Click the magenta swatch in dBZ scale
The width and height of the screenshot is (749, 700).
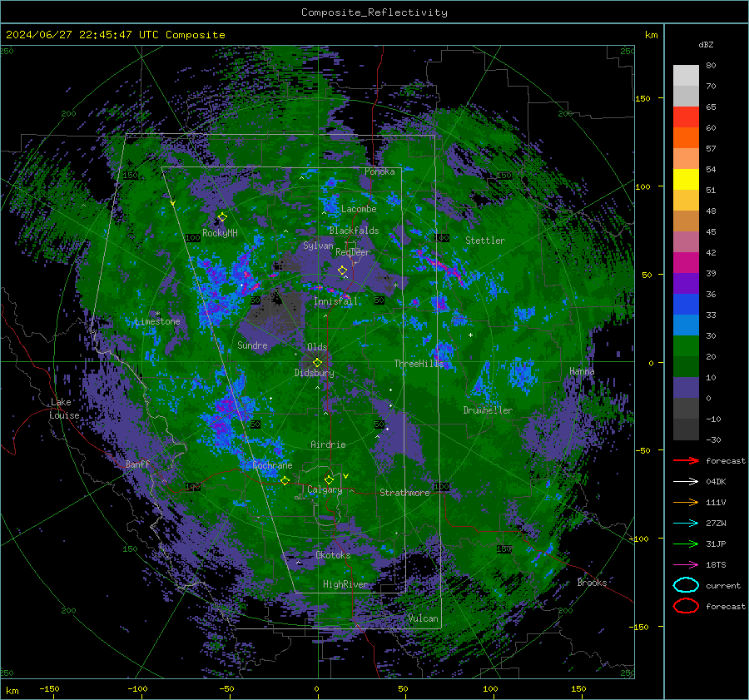pyautogui.click(x=686, y=263)
